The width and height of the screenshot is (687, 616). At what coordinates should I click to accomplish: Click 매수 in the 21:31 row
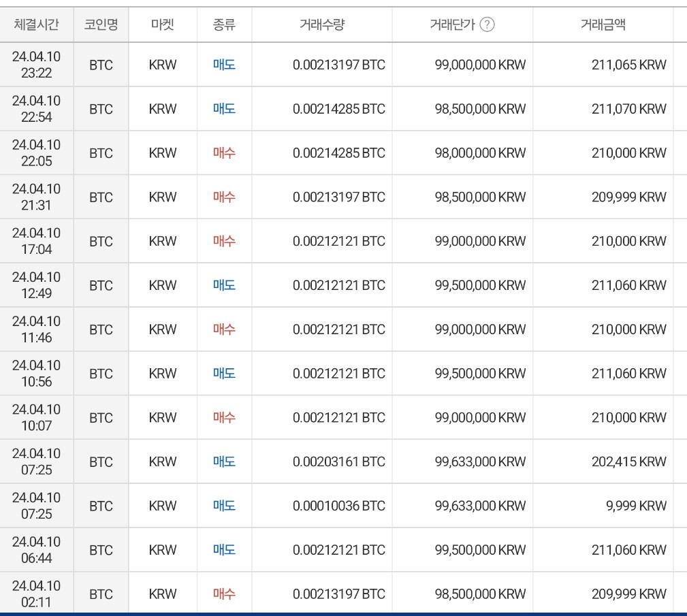224,197
